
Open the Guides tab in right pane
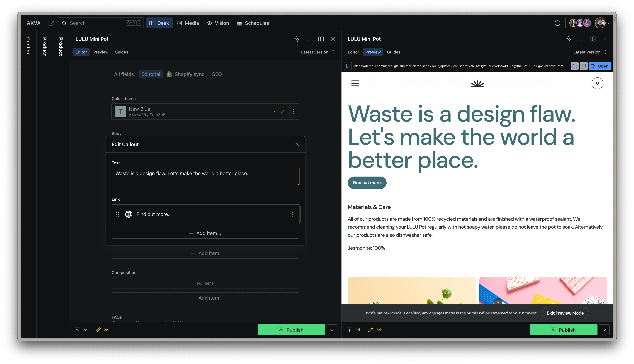[x=393, y=52]
